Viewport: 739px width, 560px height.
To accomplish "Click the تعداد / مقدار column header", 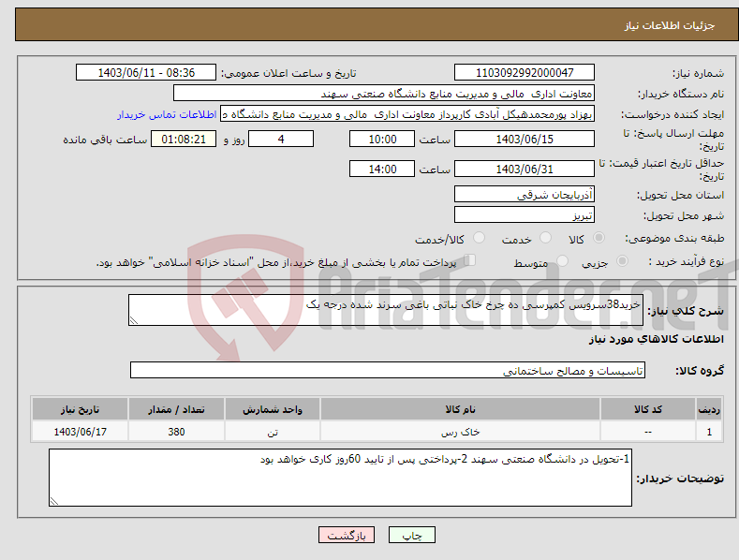I will [x=176, y=409].
